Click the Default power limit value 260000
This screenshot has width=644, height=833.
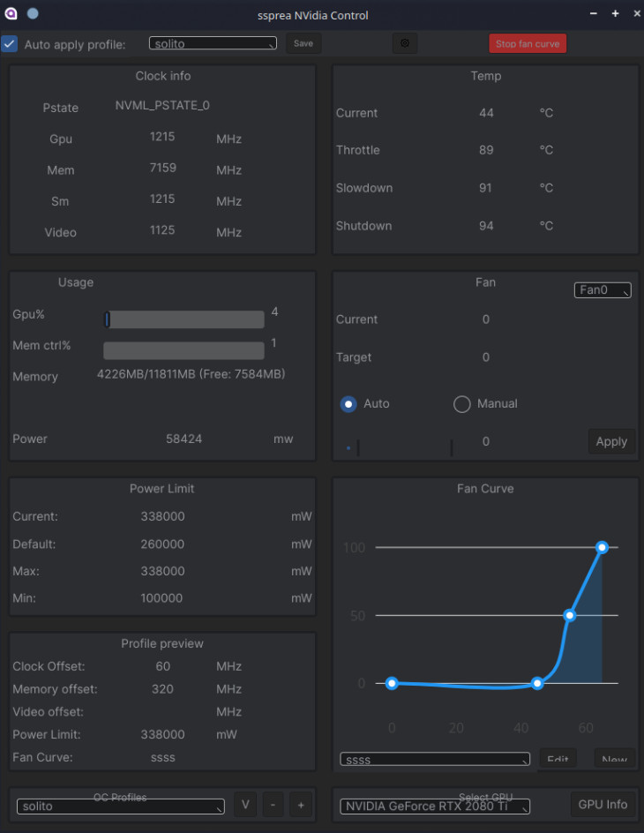(x=162, y=544)
